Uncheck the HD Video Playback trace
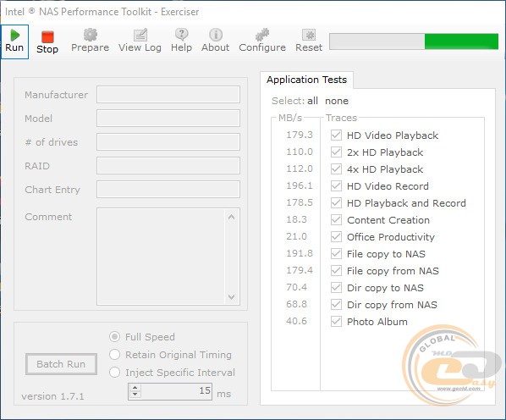The height and width of the screenshot is (420, 506). tap(336, 135)
